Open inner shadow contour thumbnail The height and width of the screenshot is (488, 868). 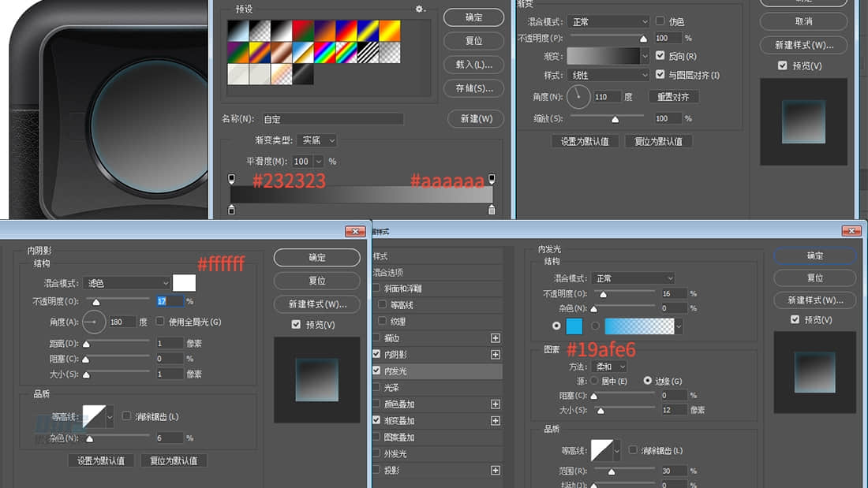94,416
